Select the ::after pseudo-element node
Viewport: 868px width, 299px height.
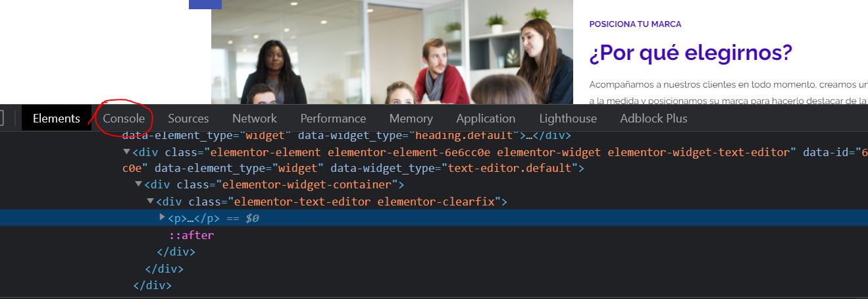coord(191,234)
